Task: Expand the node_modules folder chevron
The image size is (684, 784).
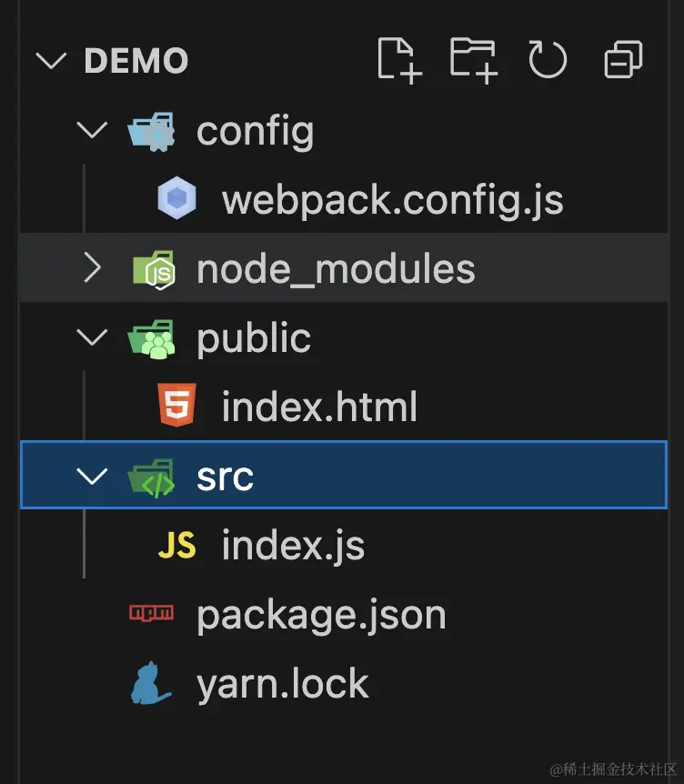Action: 93,269
